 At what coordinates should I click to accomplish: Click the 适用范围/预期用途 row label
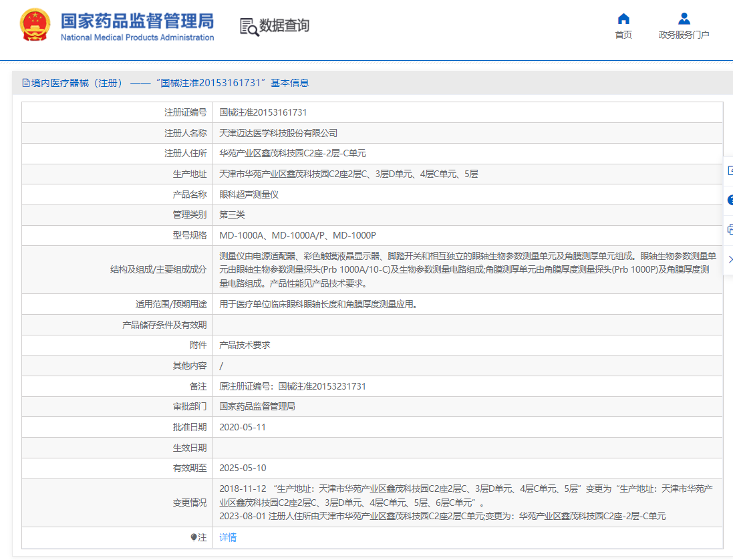pos(170,304)
